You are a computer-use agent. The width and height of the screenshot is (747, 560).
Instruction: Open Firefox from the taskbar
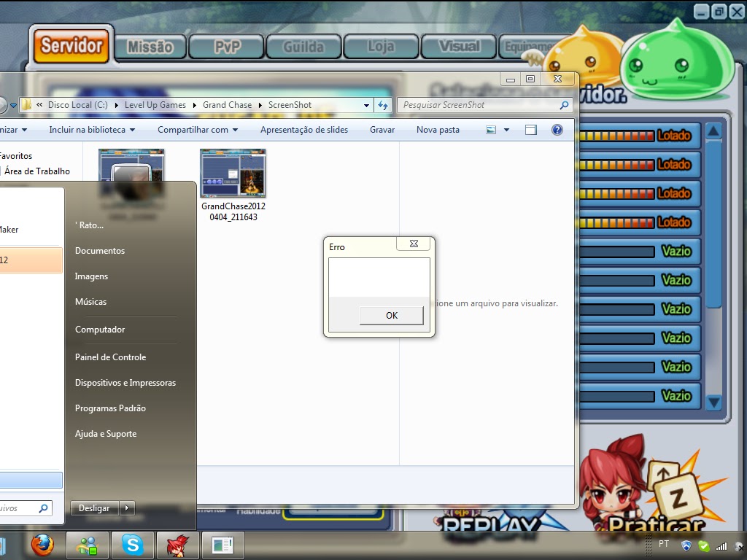click(x=42, y=544)
